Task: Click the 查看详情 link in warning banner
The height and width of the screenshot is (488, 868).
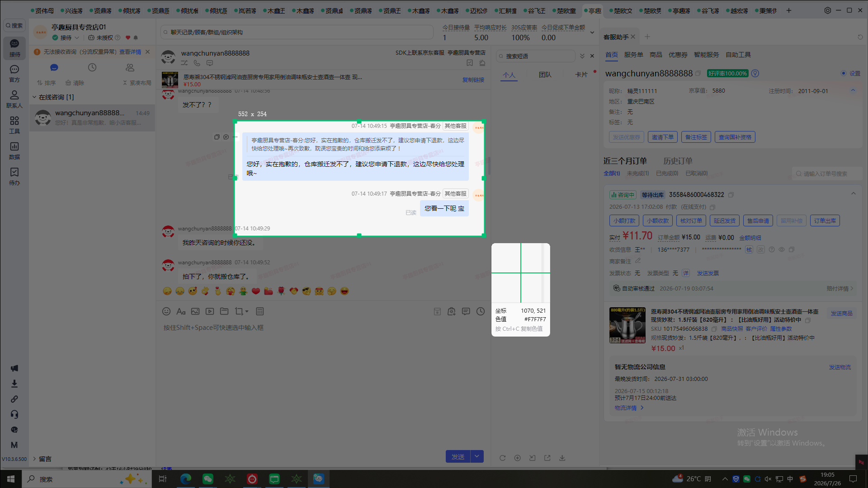Action: coord(130,52)
